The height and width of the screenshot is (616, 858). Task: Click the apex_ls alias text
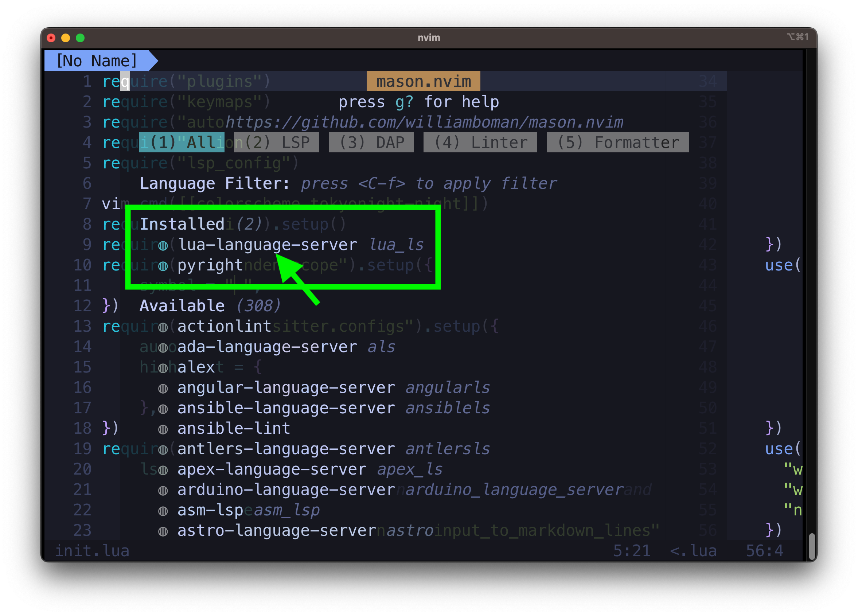pyautogui.click(x=410, y=469)
